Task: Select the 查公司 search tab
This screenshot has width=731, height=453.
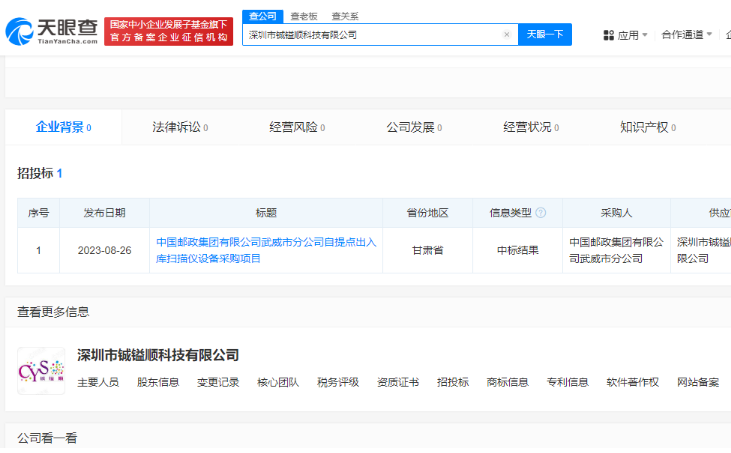Action: point(262,16)
